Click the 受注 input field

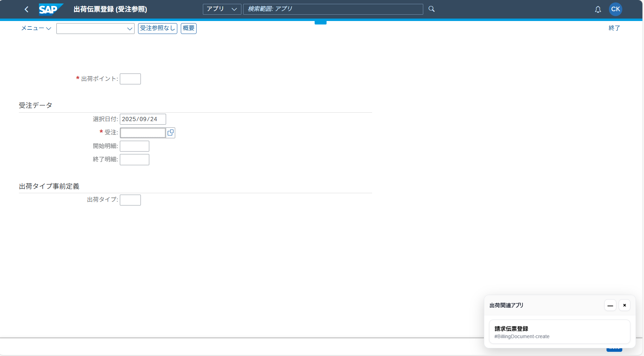pos(143,133)
